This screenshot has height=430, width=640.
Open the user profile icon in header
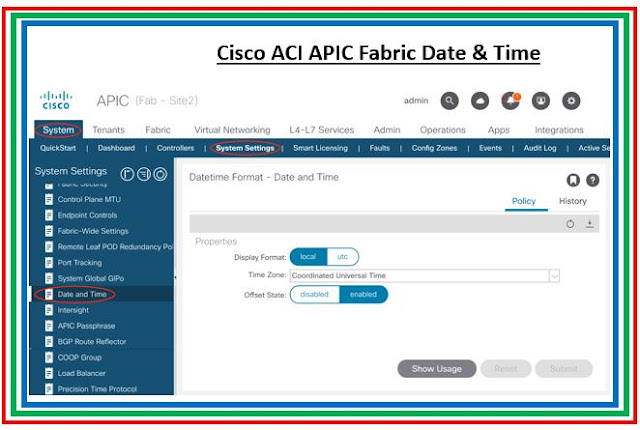click(x=541, y=100)
